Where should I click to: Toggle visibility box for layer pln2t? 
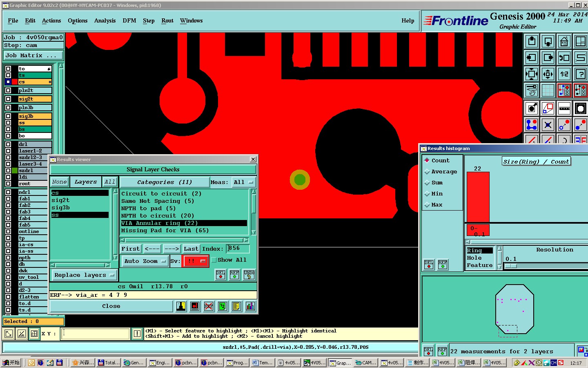point(8,90)
